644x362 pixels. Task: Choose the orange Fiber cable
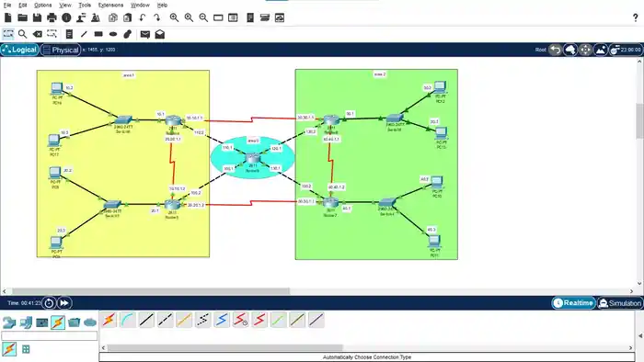click(x=184, y=320)
